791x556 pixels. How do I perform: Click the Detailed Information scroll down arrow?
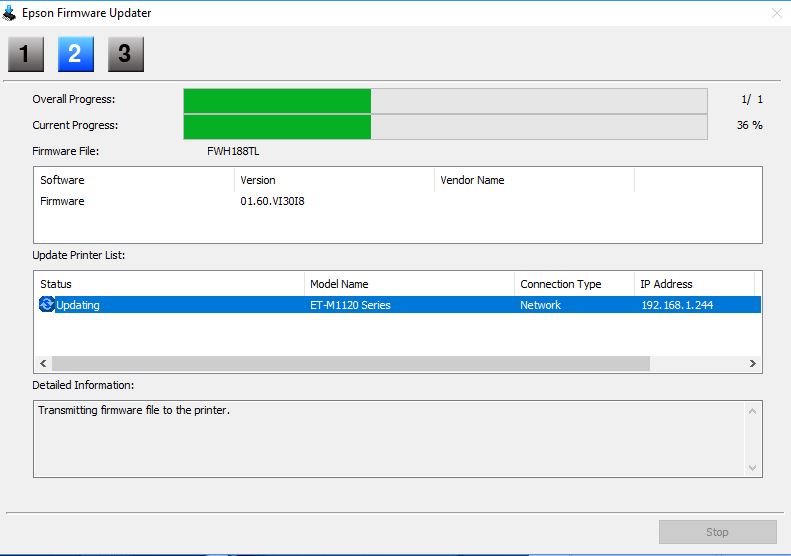[752, 468]
